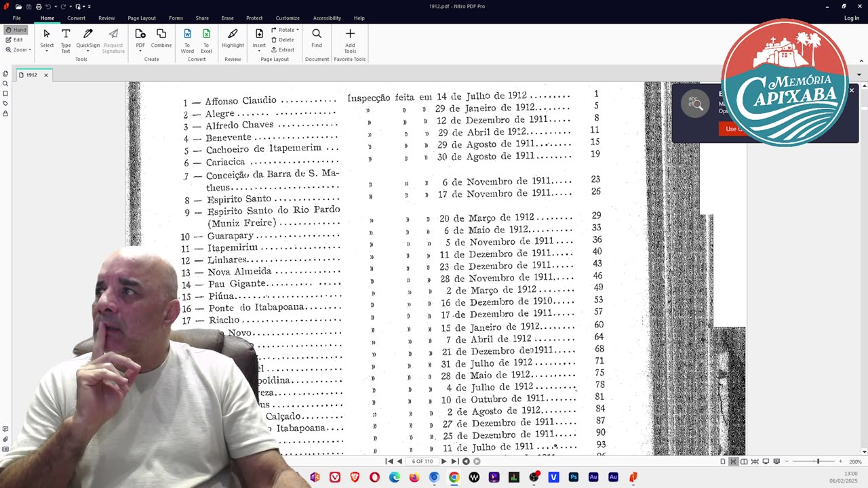Extract pages with Extract button

coord(283,49)
